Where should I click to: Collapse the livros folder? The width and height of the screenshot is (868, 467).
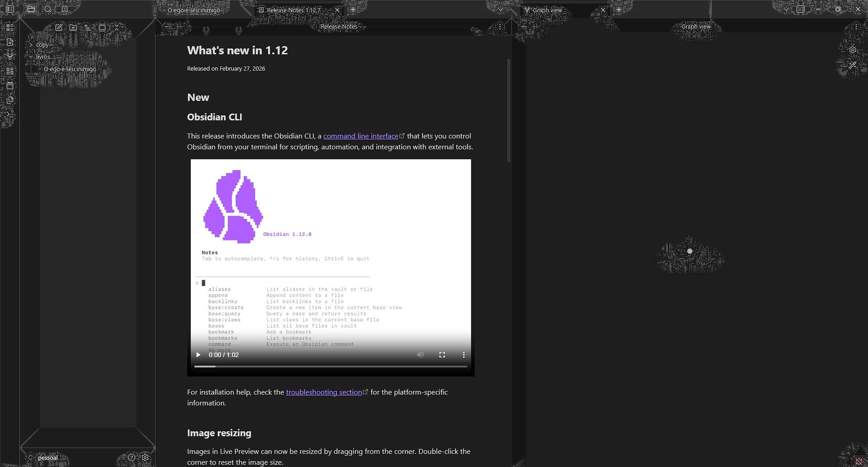31,57
